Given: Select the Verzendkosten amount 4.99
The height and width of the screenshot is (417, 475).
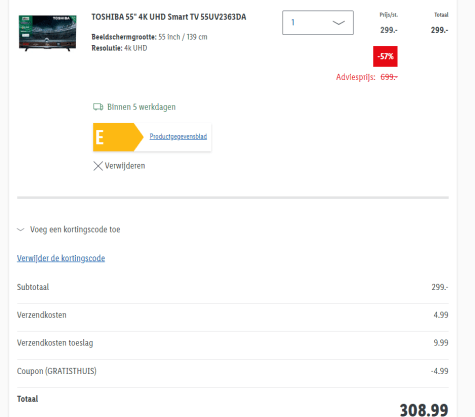Looking at the screenshot, I should (441, 315).
